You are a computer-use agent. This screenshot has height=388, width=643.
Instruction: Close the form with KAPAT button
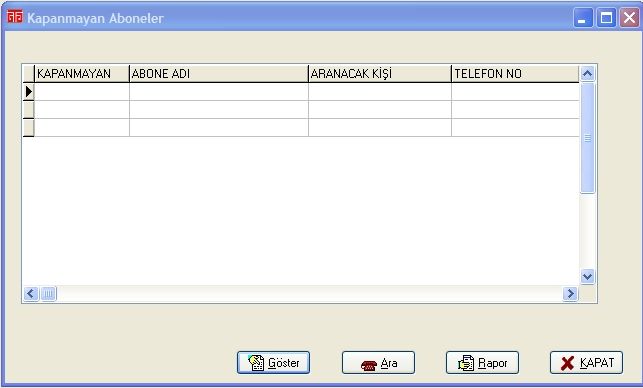pos(586,363)
